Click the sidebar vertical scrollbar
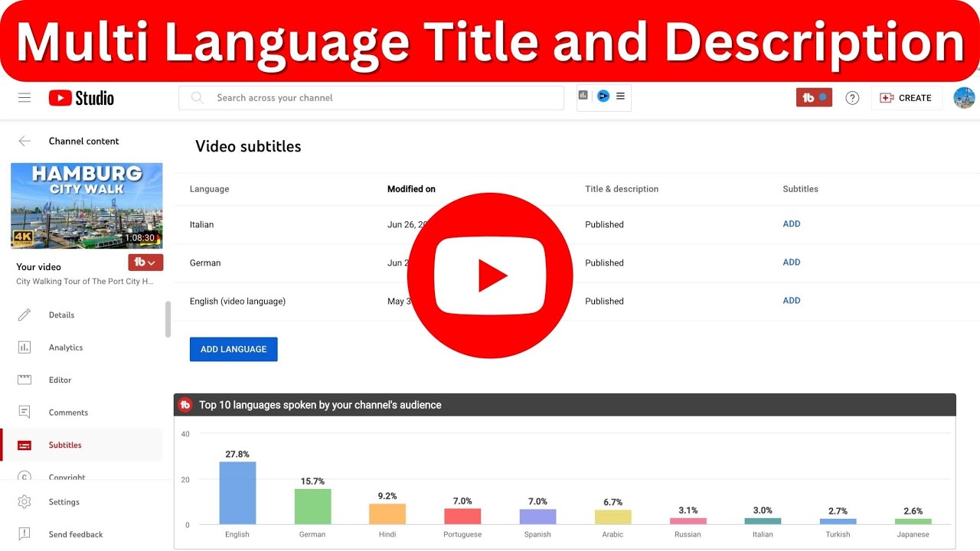The height and width of the screenshot is (551, 980). (x=168, y=318)
